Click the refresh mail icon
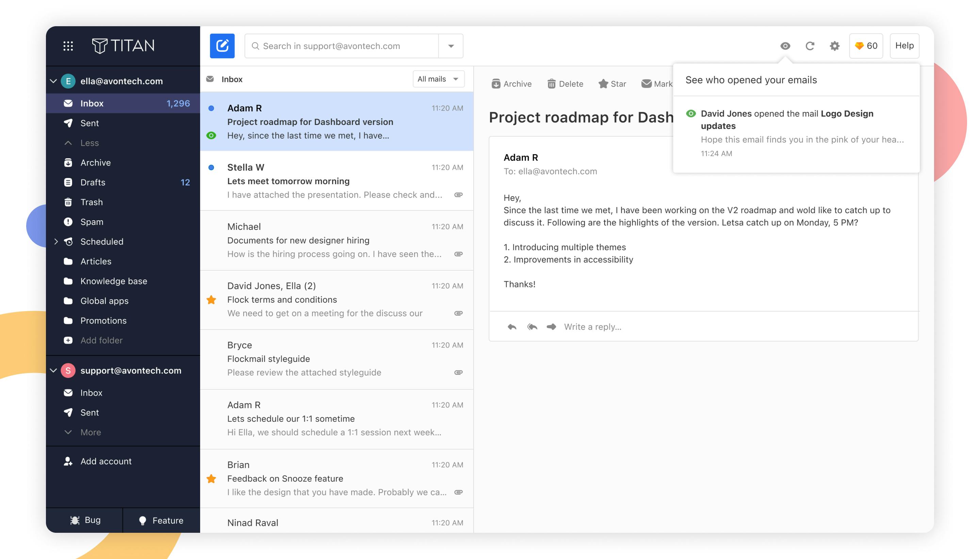980x559 pixels. pyautogui.click(x=810, y=46)
